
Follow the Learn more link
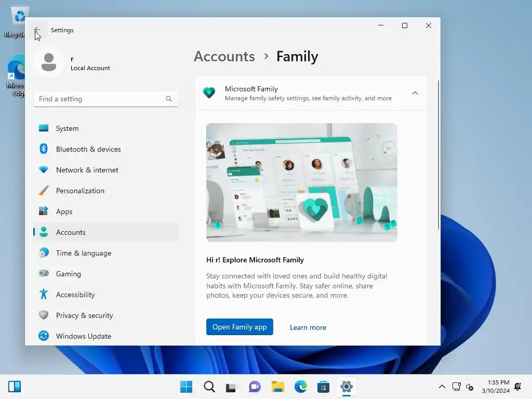(308, 327)
